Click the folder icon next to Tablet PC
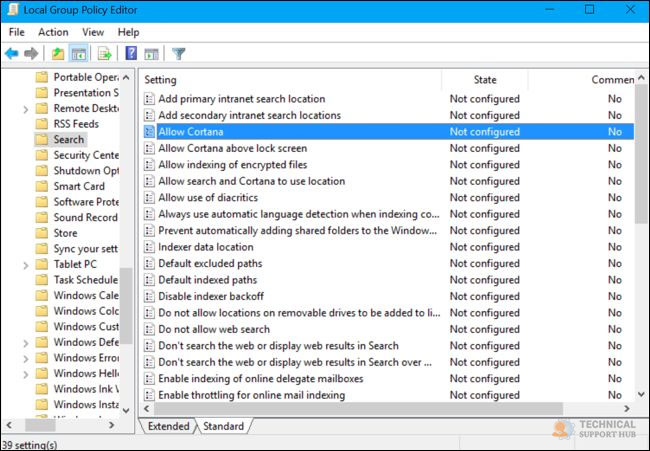 pyautogui.click(x=42, y=264)
